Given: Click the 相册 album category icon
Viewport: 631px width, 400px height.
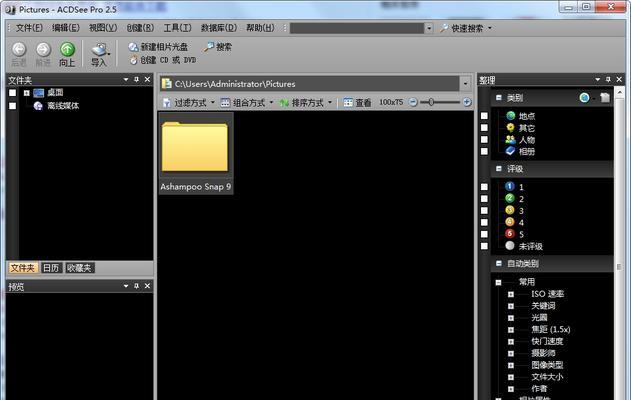Looking at the screenshot, I should coord(510,151).
